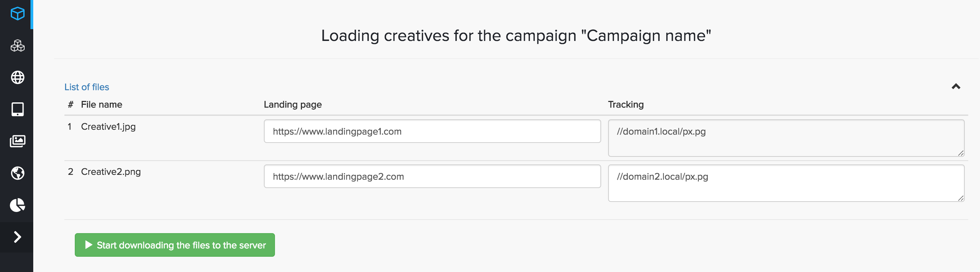The width and height of the screenshot is (980, 272).
Task: Open the pie chart sidebar icon
Action: tap(17, 205)
